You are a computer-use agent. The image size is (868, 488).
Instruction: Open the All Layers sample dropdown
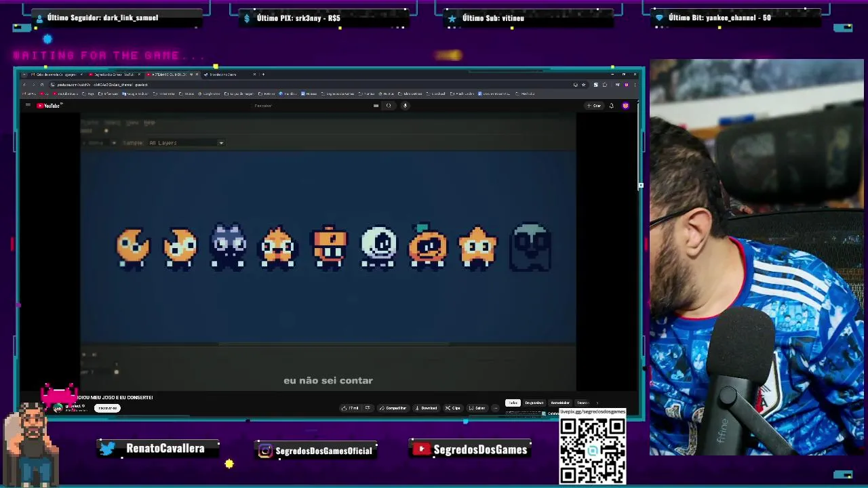pos(186,143)
